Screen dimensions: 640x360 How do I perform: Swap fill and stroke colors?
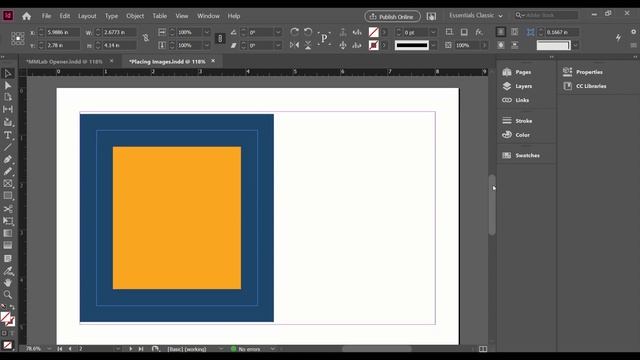click(x=12, y=307)
